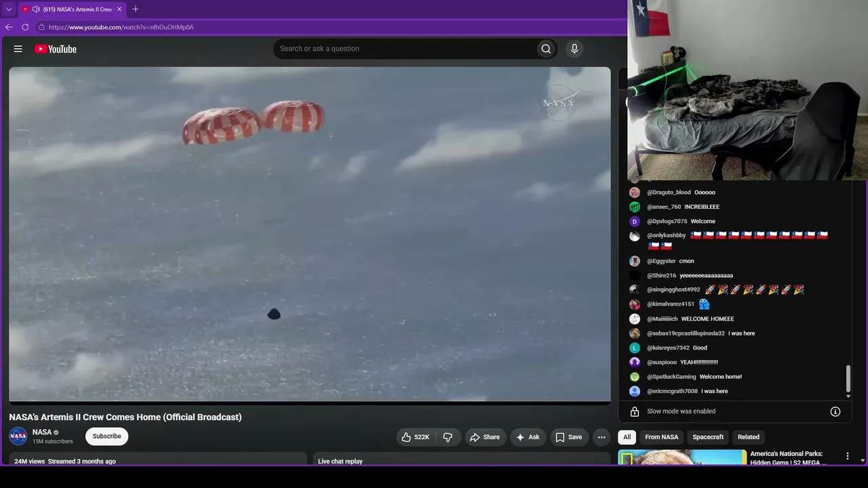Image resolution: width=868 pixels, height=488 pixels.
Task: Click the @Eggyster chat avatar
Action: click(x=635, y=261)
